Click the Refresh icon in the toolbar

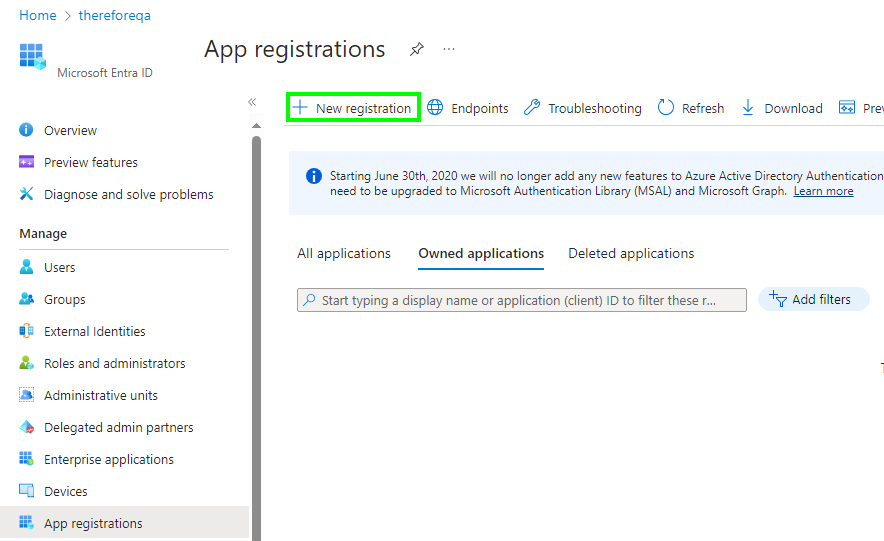[666, 108]
